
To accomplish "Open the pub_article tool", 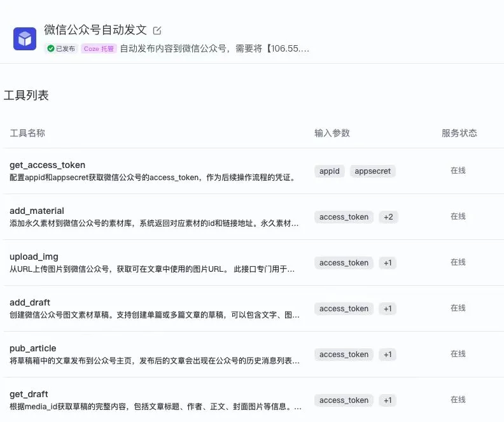I will point(33,348).
